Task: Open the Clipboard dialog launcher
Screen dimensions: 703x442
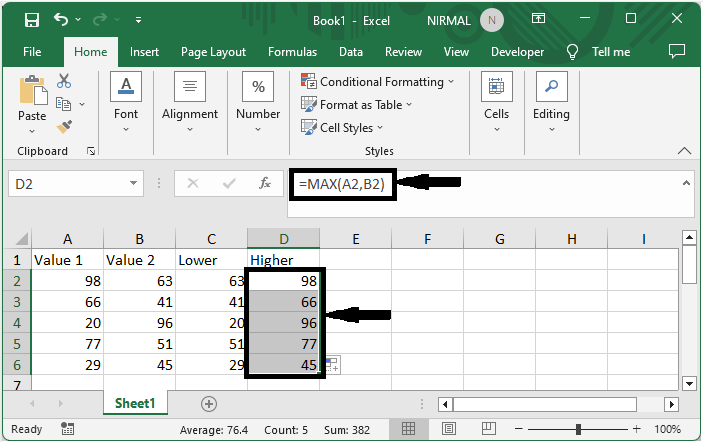Action: [x=91, y=152]
